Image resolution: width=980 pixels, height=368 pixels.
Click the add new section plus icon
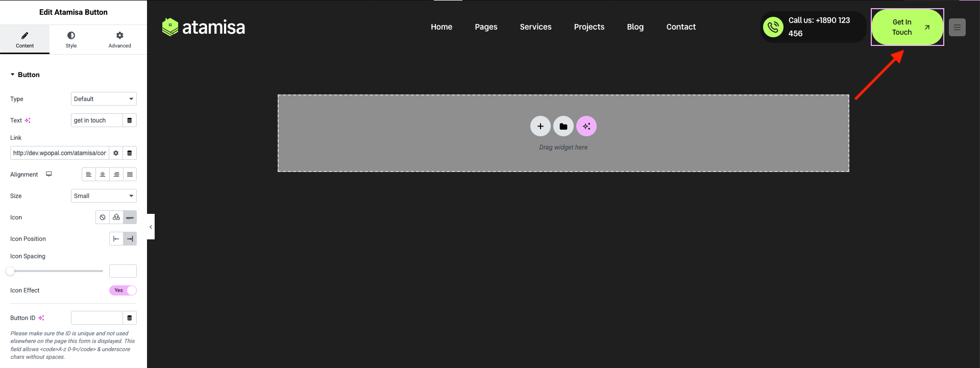pos(540,126)
